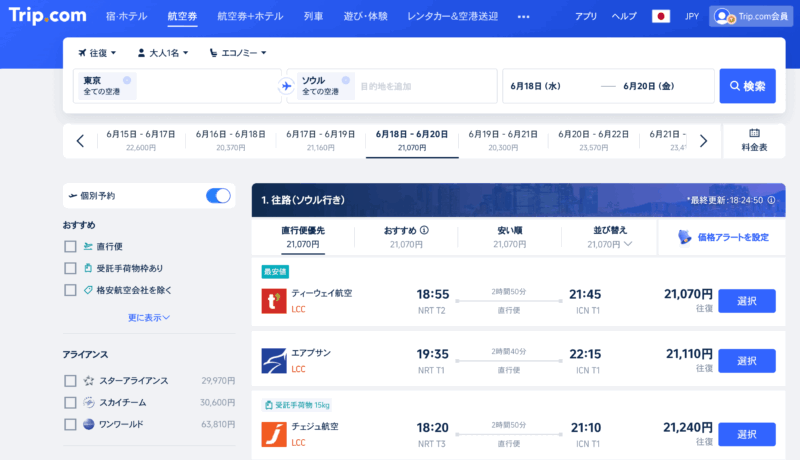Select the 6月20日 - 6月22日 date tab
800x460 pixels.
[593, 141]
